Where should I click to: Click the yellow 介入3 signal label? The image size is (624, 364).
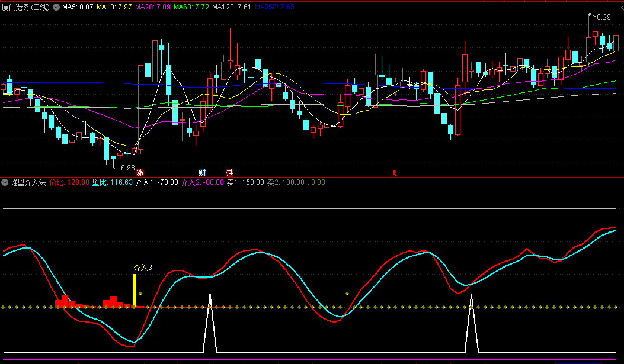click(143, 268)
